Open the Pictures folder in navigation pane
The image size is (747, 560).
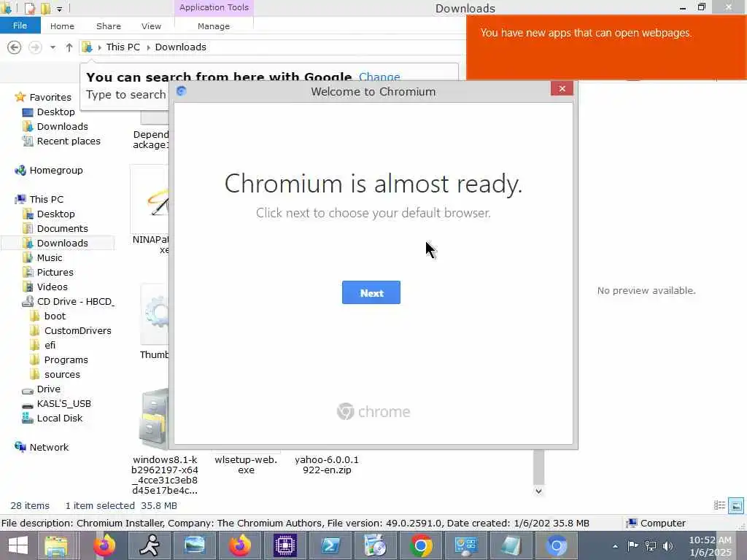click(55, 273)
